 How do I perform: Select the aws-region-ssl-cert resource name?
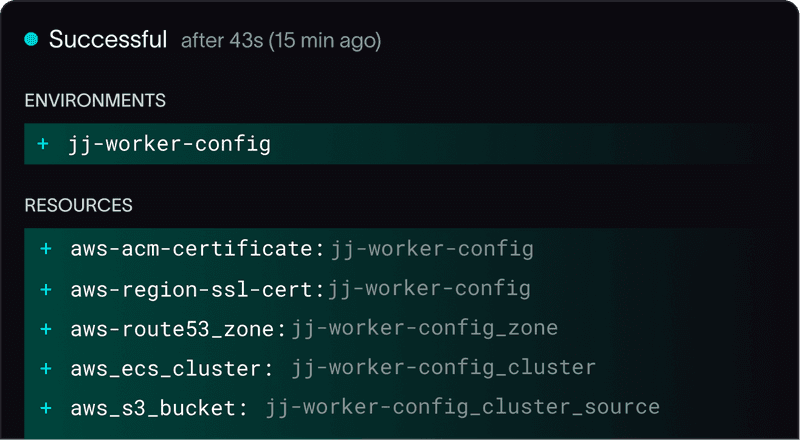coord(192,289)
